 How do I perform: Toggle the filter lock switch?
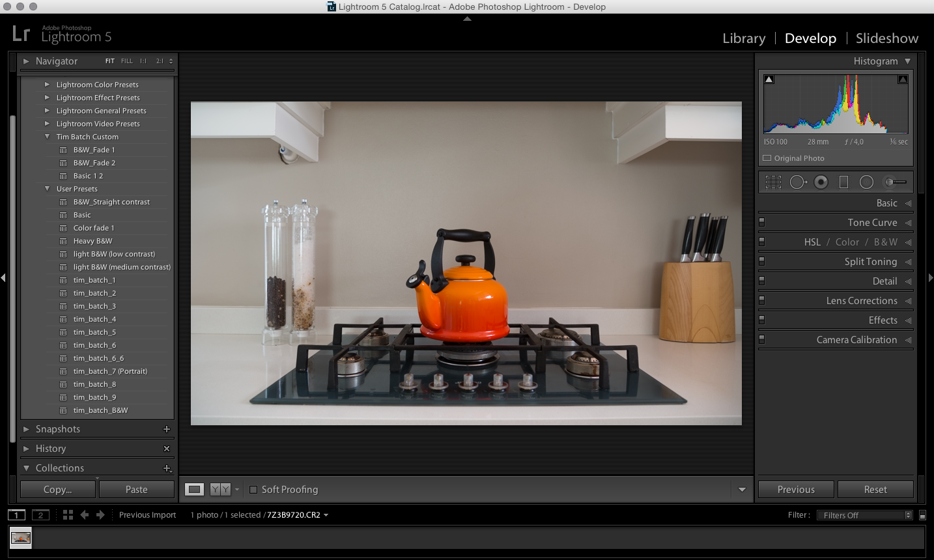922,515
